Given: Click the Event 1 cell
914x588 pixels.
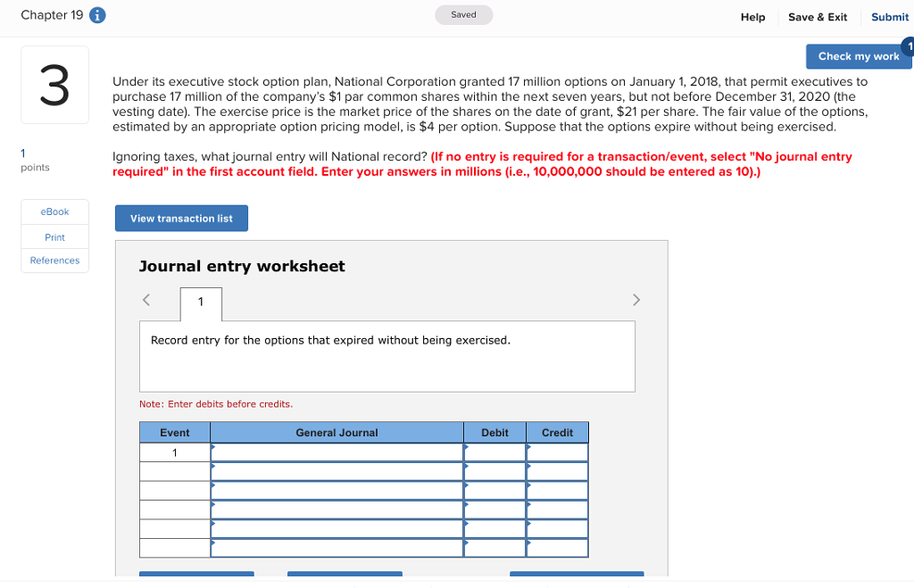Looking at the screenshot, I should (175, 452).
